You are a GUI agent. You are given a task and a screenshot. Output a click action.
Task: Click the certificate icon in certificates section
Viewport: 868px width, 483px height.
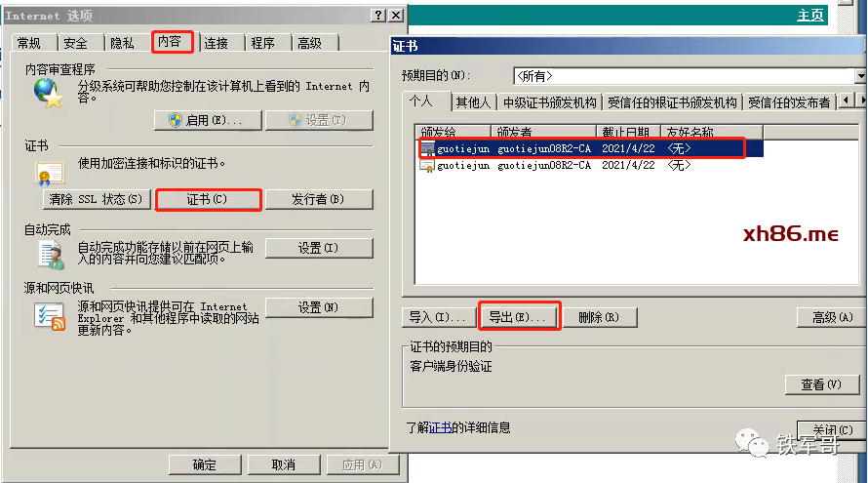[x=51, y=174]
